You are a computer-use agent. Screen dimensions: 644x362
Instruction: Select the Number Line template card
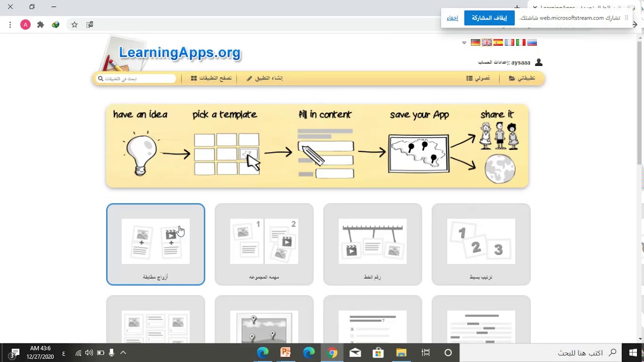tap(373, 244)
